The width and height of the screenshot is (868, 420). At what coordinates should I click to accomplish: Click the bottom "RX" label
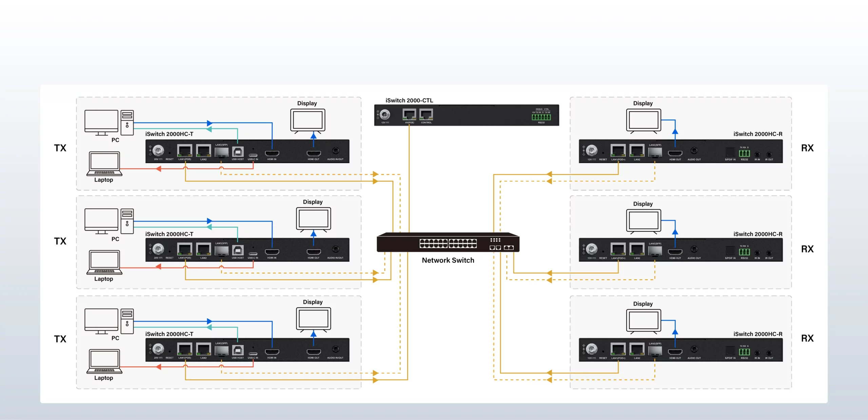tap(807, 338)
